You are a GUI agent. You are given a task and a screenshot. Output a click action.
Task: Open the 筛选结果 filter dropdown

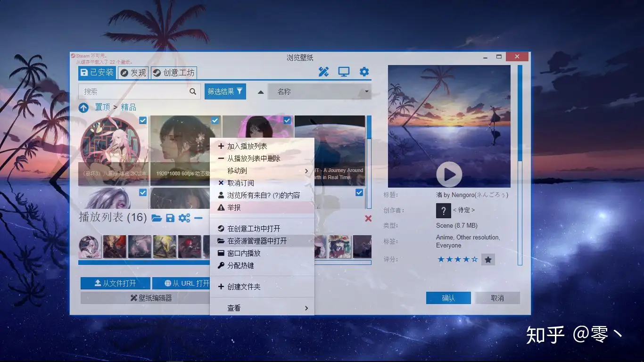[x=225, y=91]
